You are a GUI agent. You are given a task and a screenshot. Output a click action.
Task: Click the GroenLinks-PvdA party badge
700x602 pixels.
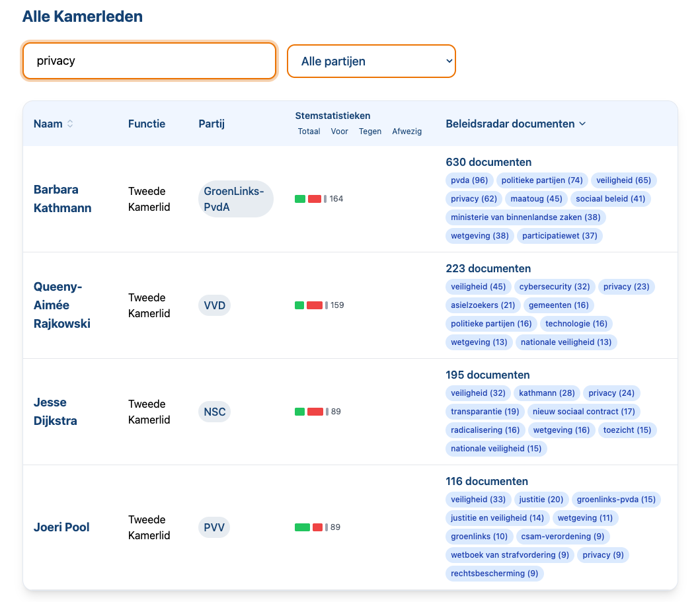click(x=235, y=199)
